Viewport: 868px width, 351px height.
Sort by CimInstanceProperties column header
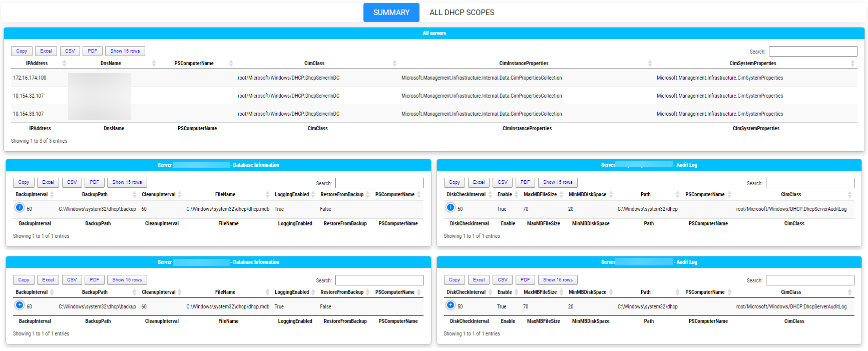(524, 64)
